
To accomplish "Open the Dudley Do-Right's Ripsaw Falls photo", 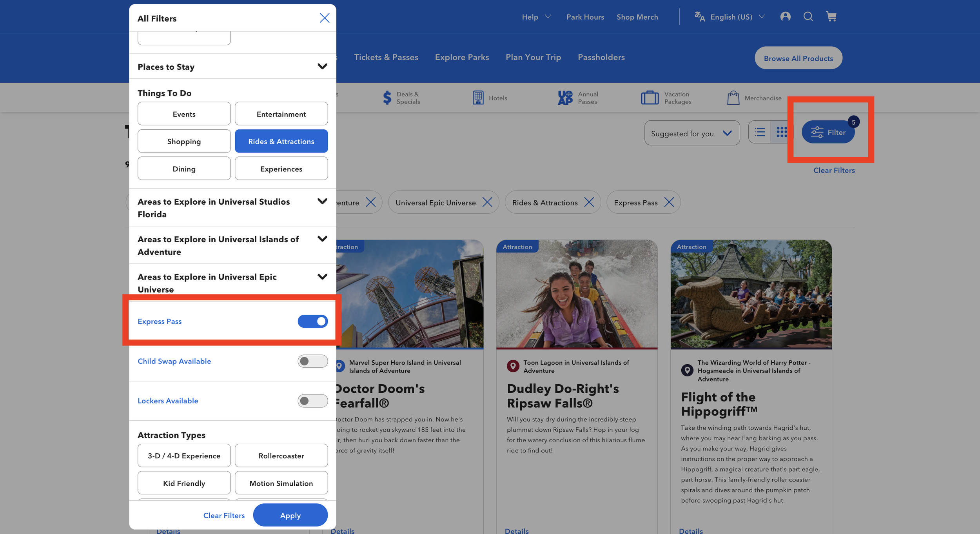I will point(577,294).
